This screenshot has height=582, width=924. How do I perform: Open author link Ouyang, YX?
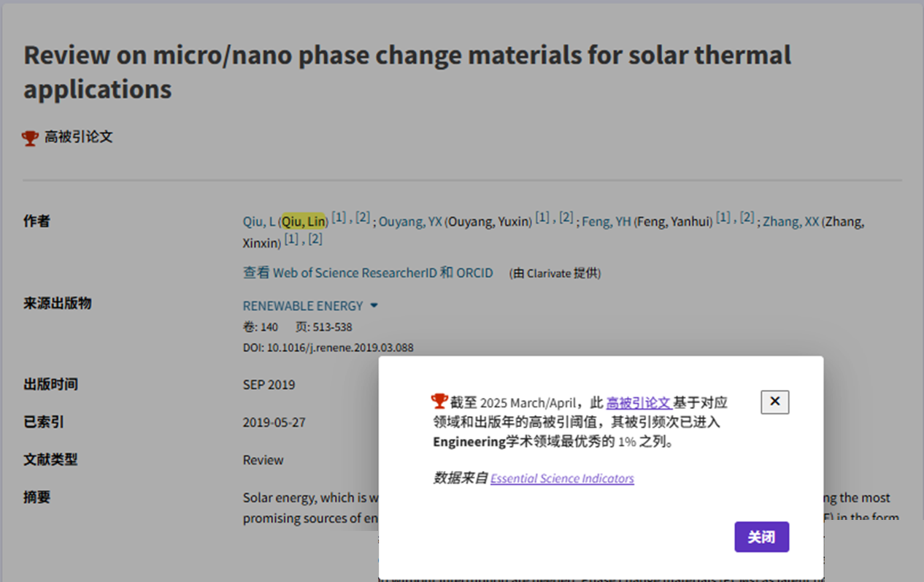tap(410, 221)
